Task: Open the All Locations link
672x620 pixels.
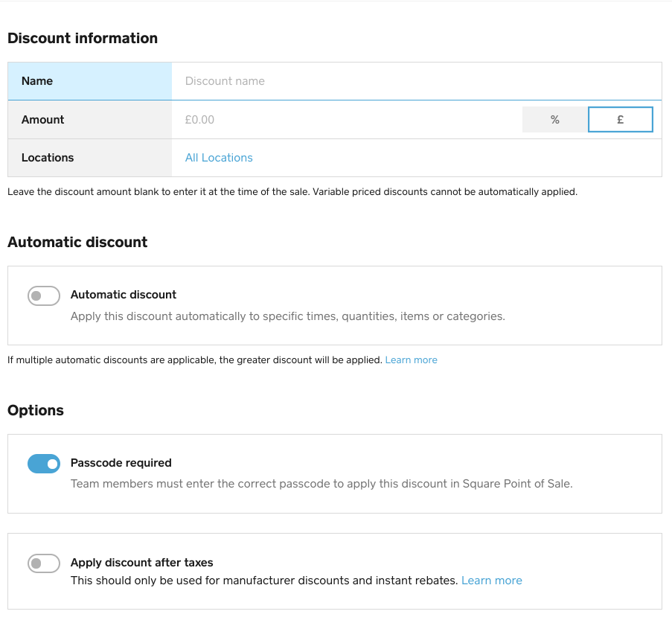Action: (x=219, y=158)
